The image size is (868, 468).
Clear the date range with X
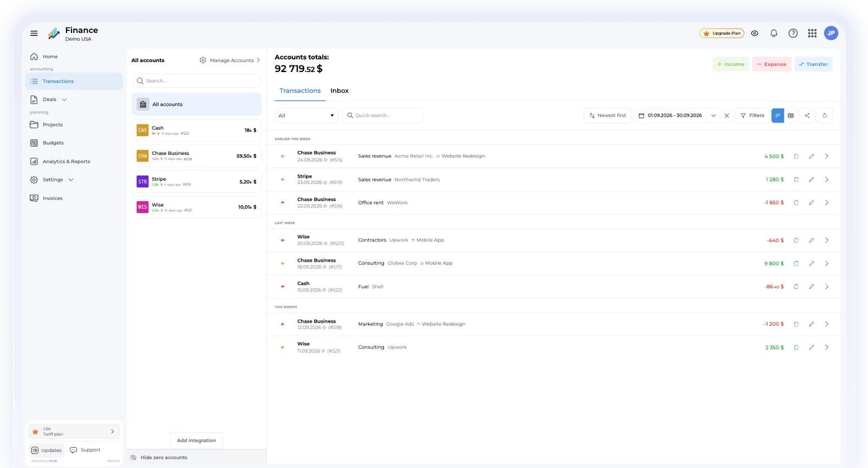(x=727, y=116)
